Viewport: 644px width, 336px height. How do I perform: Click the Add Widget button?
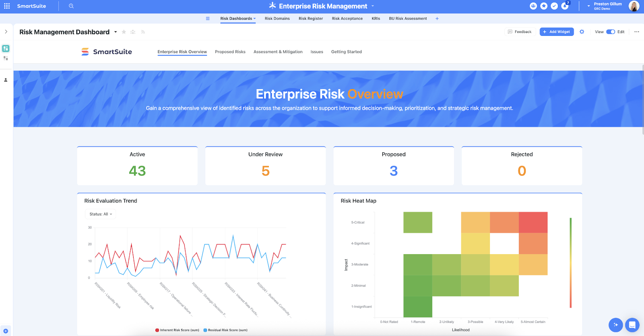pos(557,32)
